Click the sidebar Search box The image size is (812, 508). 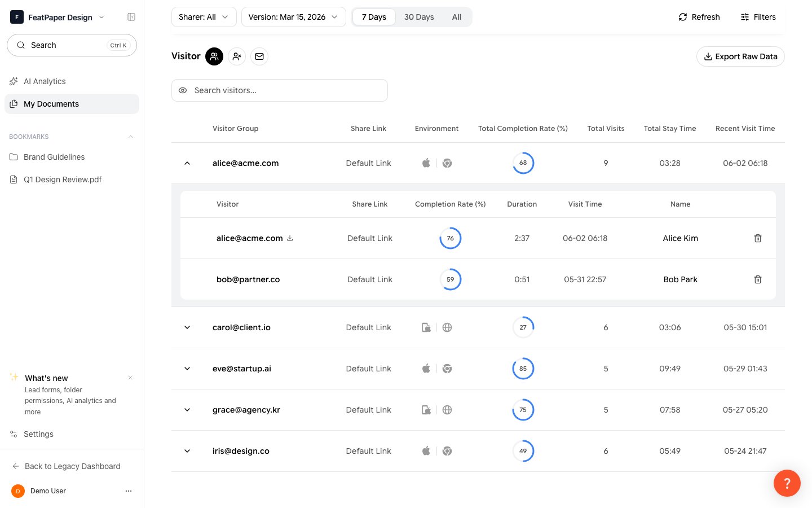click(72, 45)
